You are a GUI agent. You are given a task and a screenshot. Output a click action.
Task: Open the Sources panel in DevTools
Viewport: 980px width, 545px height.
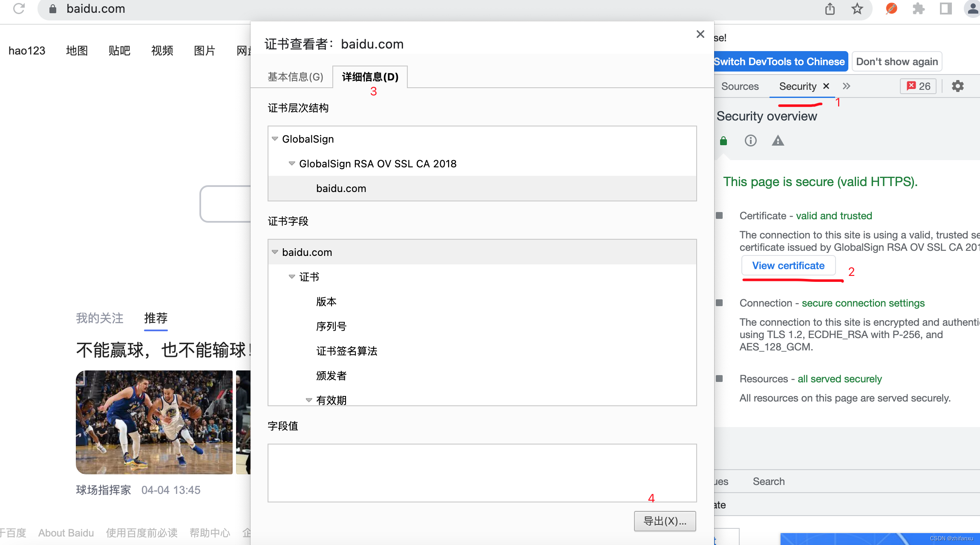pos(740,86)
